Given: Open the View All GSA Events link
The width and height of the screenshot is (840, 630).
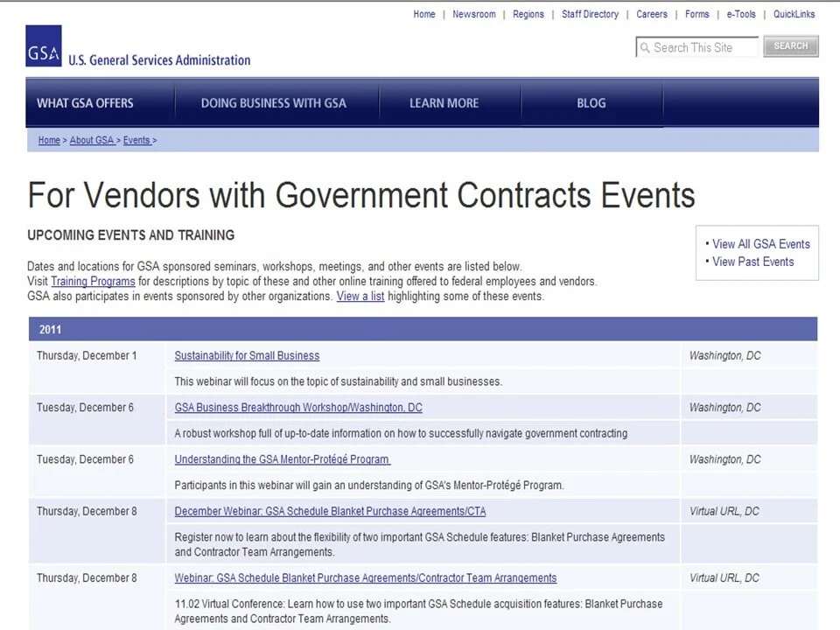Looking at the screenshot, I should pyautogui.click(x=760, y=244).
